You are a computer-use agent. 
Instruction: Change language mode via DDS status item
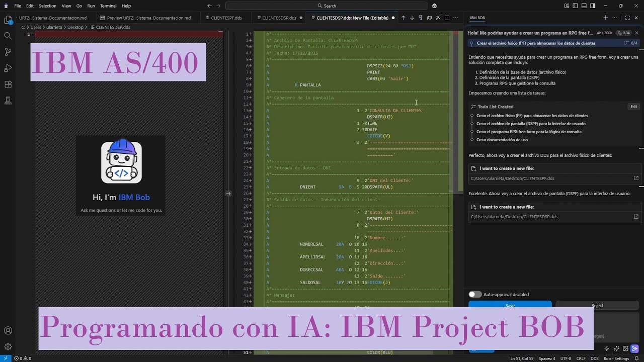coord(594,358)
